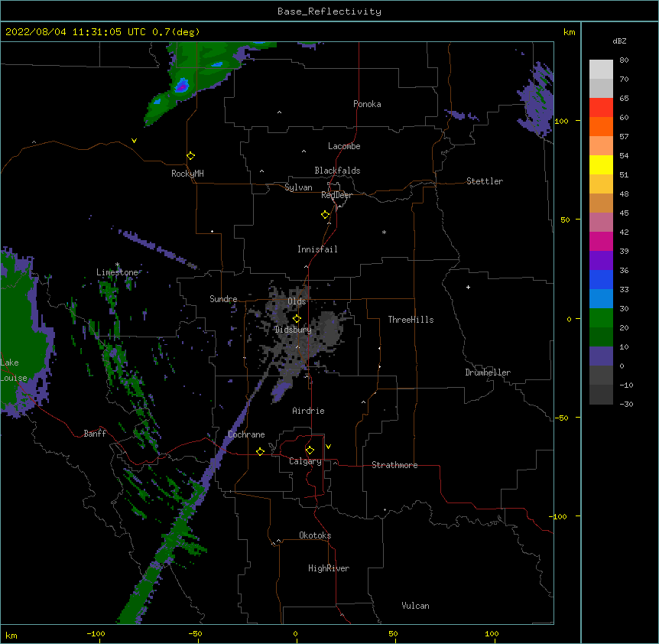Click the Okotoks town label
The image size is (659, 644).
[315, 535]
